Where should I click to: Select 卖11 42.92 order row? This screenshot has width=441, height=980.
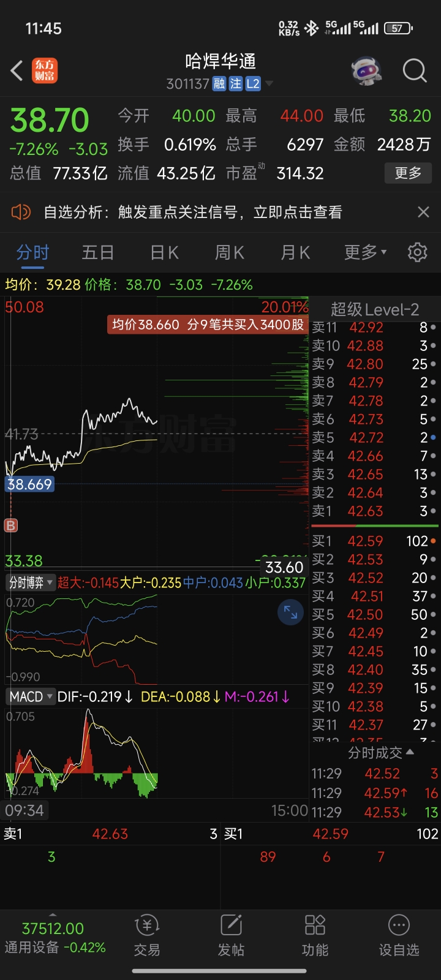pos(375,328)
